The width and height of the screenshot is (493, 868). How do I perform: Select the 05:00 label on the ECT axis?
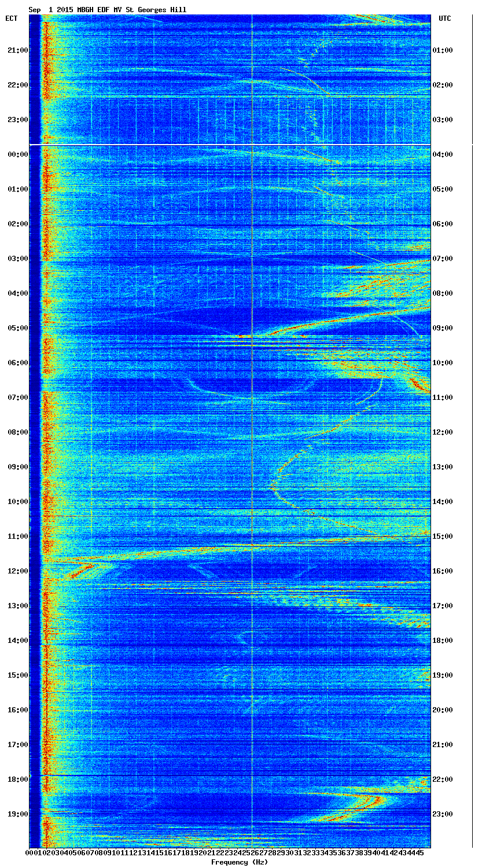[x=17, y=328]
